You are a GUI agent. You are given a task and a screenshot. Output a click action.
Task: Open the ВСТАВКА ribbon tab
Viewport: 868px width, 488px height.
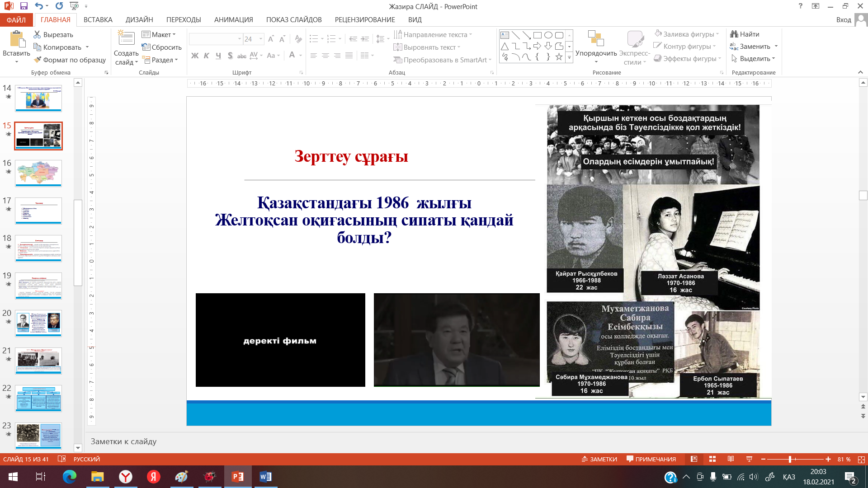click(98, 20)
